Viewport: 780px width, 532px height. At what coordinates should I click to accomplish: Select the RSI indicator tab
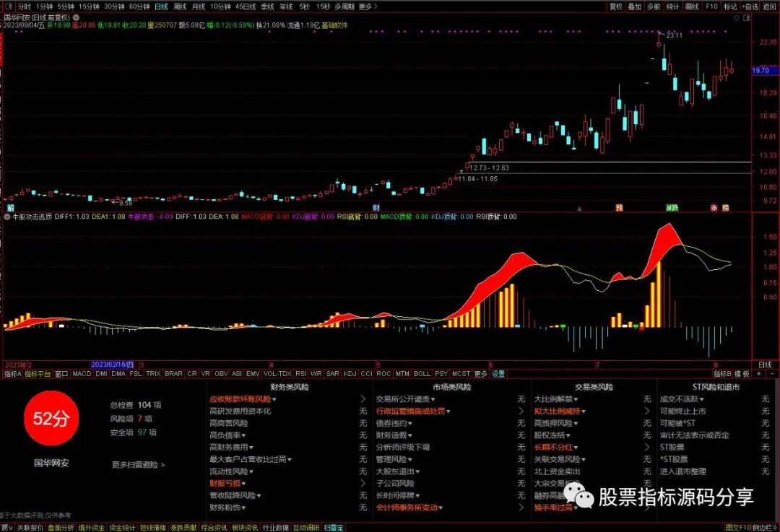pos(301,374)
